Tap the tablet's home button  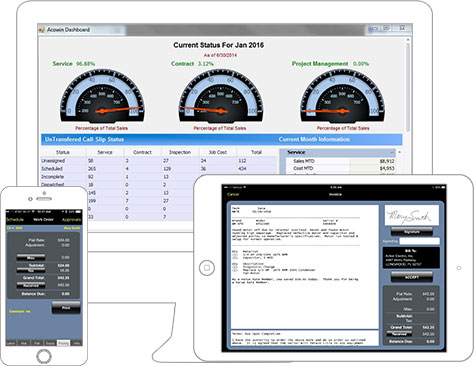pos(207,268)
